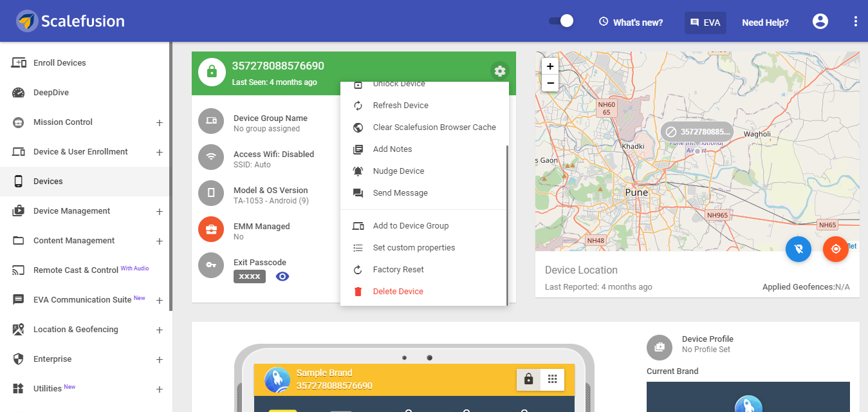Toggle the switch in the top header
This screenshot has height=412, width=868.
[x=560, y=21]
